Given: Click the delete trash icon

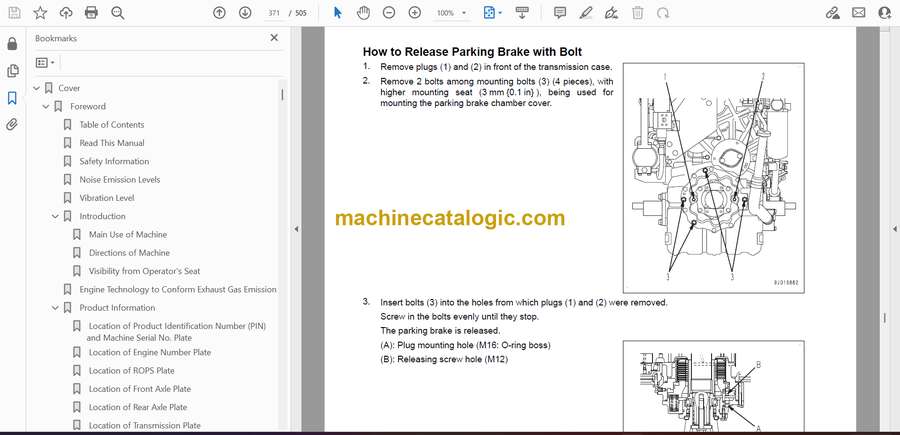Looking at the screenshot, I should click(638, 13).
